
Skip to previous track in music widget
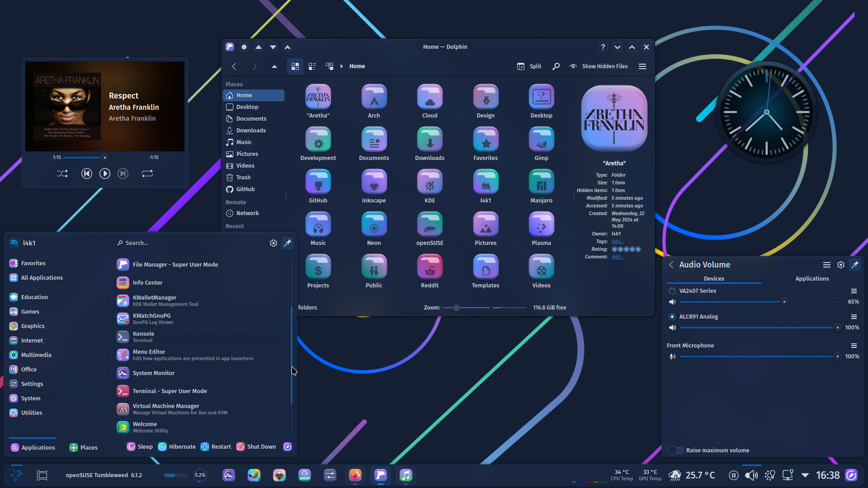[87, 174]
